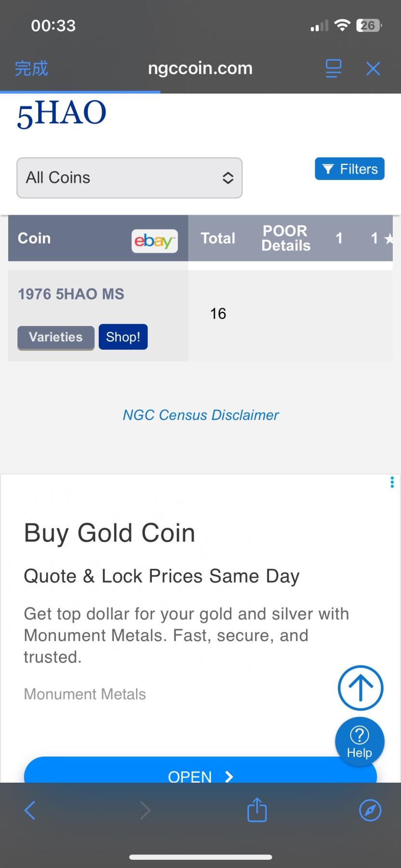Open the Filters button
This screenshot has height=868, width=401.
(349, 169)
